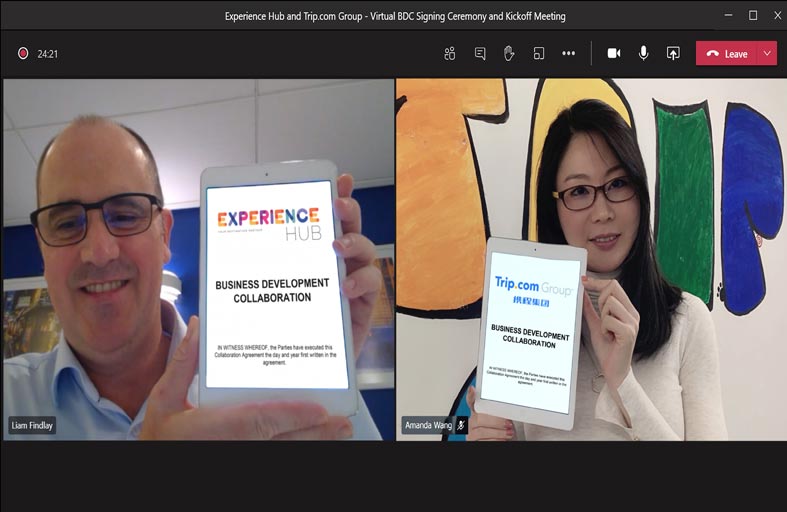
Task: Open the breakout rooms icon
Action: (x=539, y=54)
